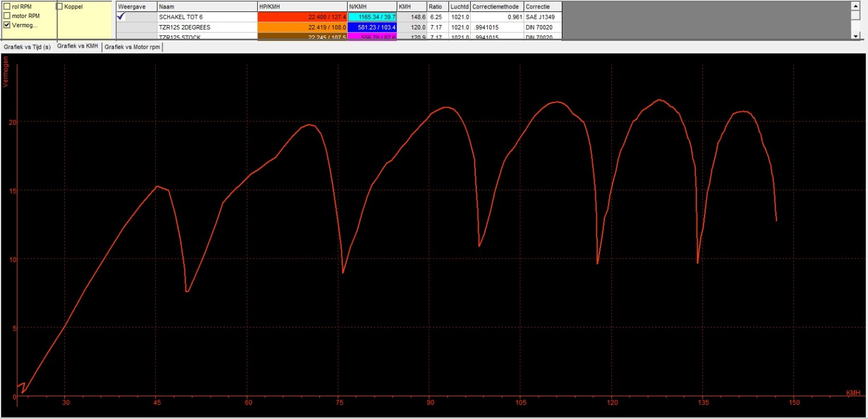Screen dimensions: 868x419
Task: Click the run list scrollbar up arrow
Action: [x=855, y=5]
